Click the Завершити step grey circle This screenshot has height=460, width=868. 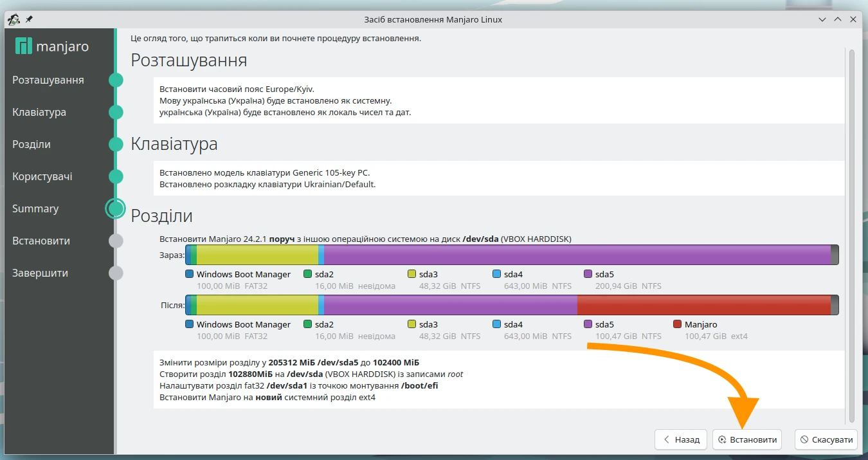click(x=116, y=273)
